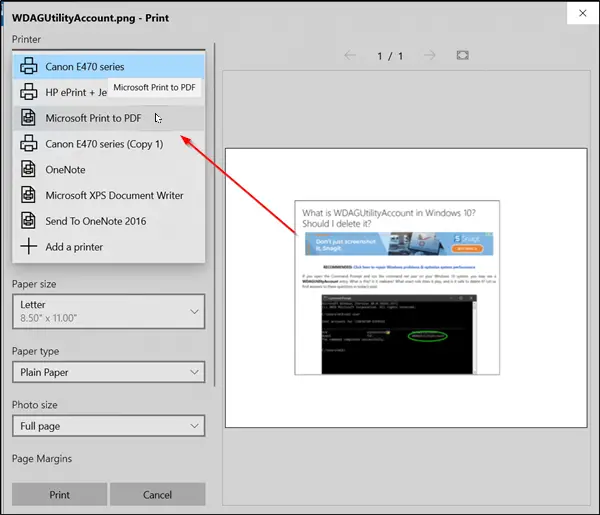
Task: Choose Canon E470 series (Copy 1) entry
Action: [x=109, y=144]
